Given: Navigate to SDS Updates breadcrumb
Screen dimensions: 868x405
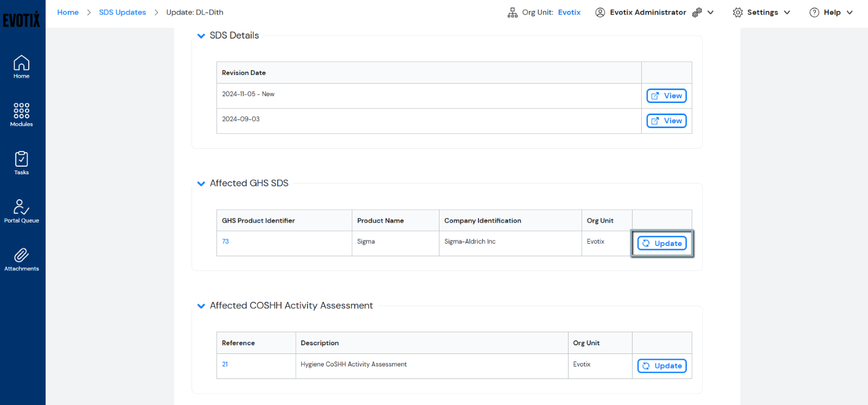Looking at the screenshot, I should (x=122, y=12).
